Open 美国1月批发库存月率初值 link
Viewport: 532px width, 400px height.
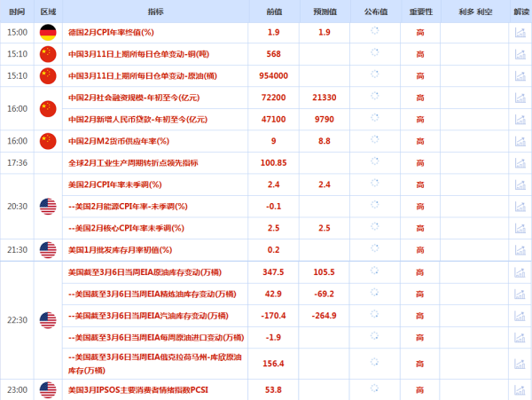tap(120, 250)
